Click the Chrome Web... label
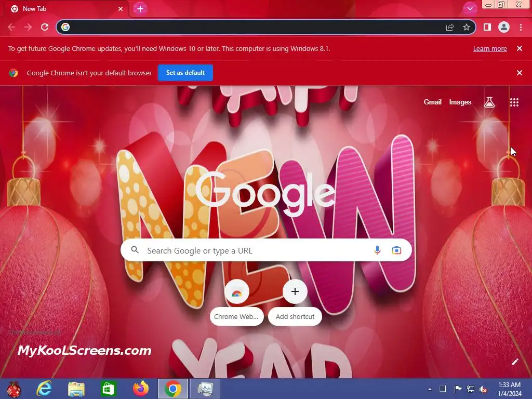This screenshot has width=532, height=399. (x=236, y=316)
